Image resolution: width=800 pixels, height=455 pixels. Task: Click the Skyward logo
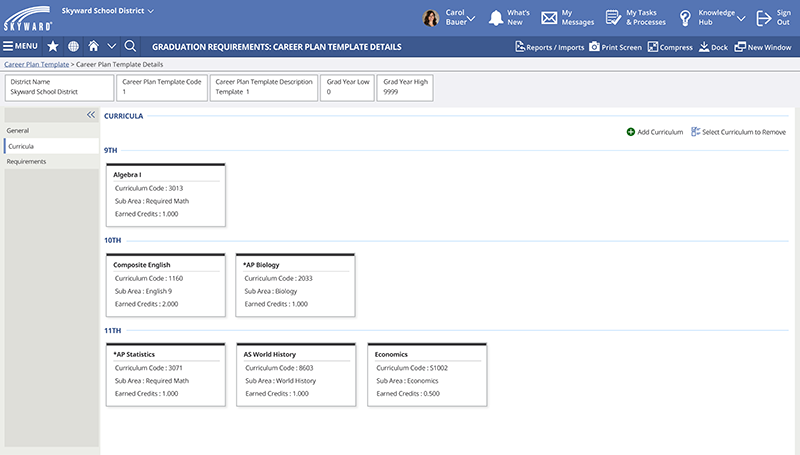(x=28, y=18)
